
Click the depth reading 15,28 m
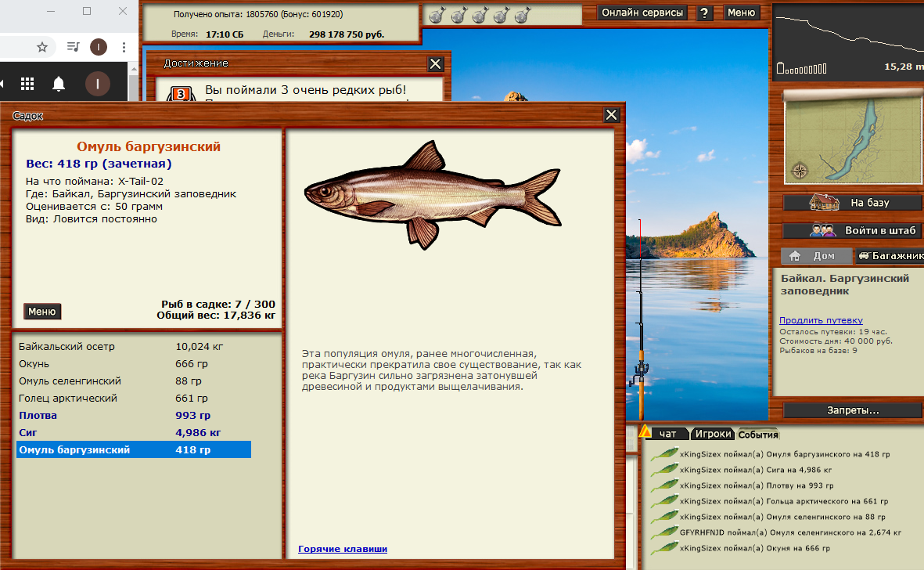[x=904, y=67]
